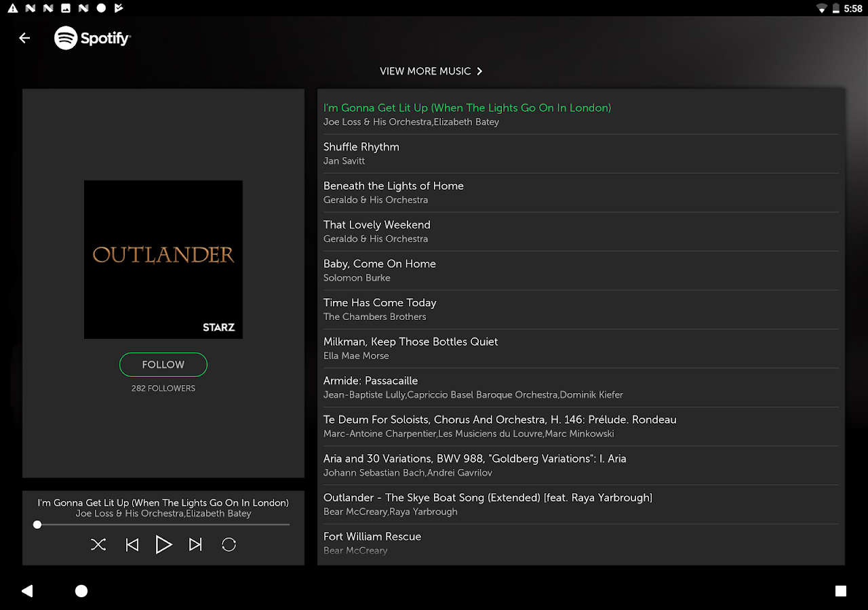This screenshot has width=868, height=610.
Task: Play 'That Lovely Weekend' track
Action: coord(581,232)
